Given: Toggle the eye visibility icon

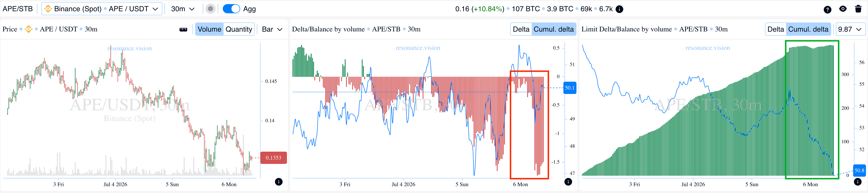Looking at the screenshot, I should pyautogui.click(x=843, y=9).
